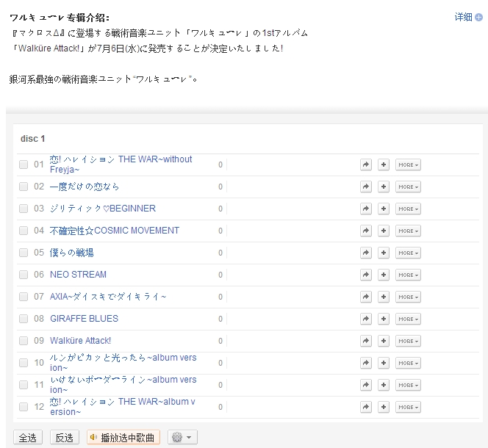Add 一度だけの恋なら with plus icon
The height and width of the screenshot is (448, 488).
tap(384, 187)
